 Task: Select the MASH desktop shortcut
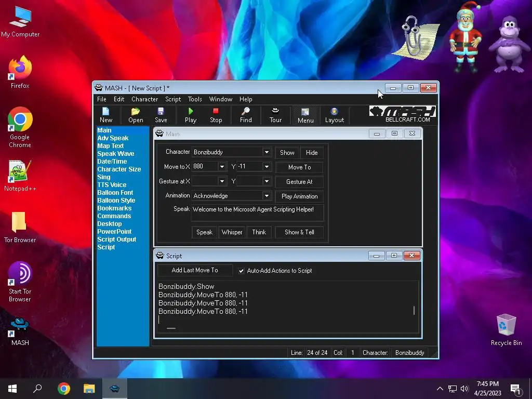pyautogui.click(x=20, y=331)
